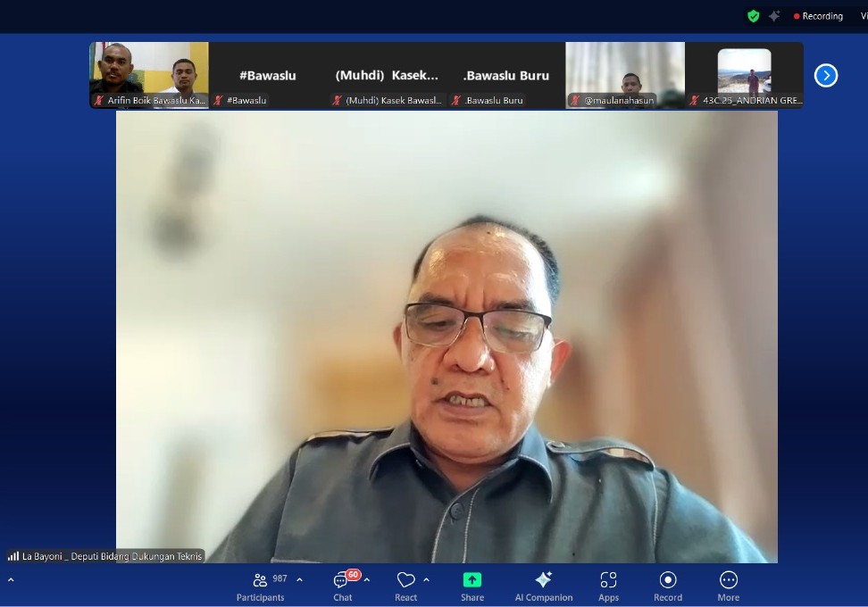Select the @maulanahasun video thumbnail

click(x=625, y=75)
